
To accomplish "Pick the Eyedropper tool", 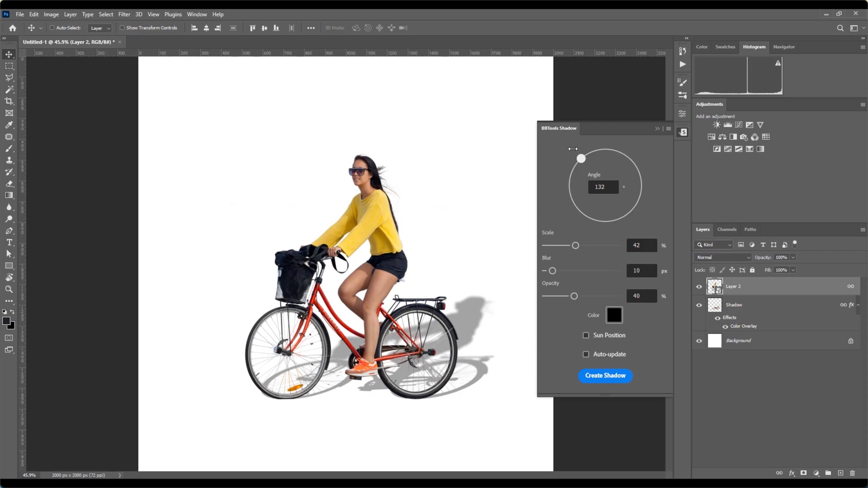I will [9, 125].
